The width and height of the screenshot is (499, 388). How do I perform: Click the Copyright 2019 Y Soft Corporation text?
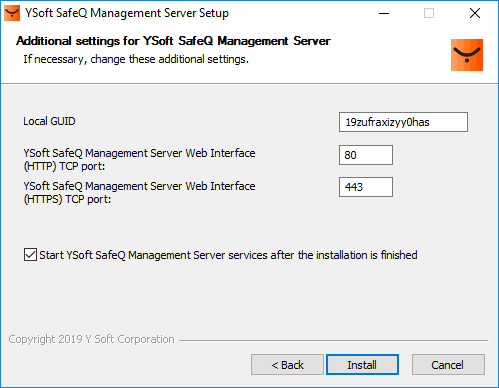point(91,339)
